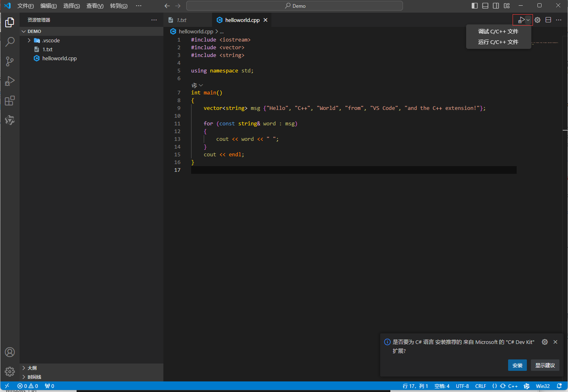Open the dropdown arrow beside the run button
The image size is (568, 392).
point(528,20)
